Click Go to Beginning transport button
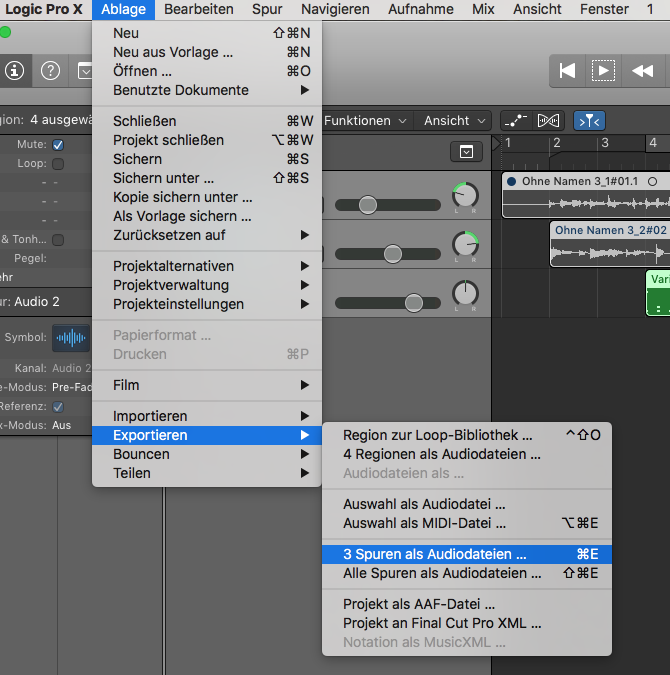 [x=567, y=71]
